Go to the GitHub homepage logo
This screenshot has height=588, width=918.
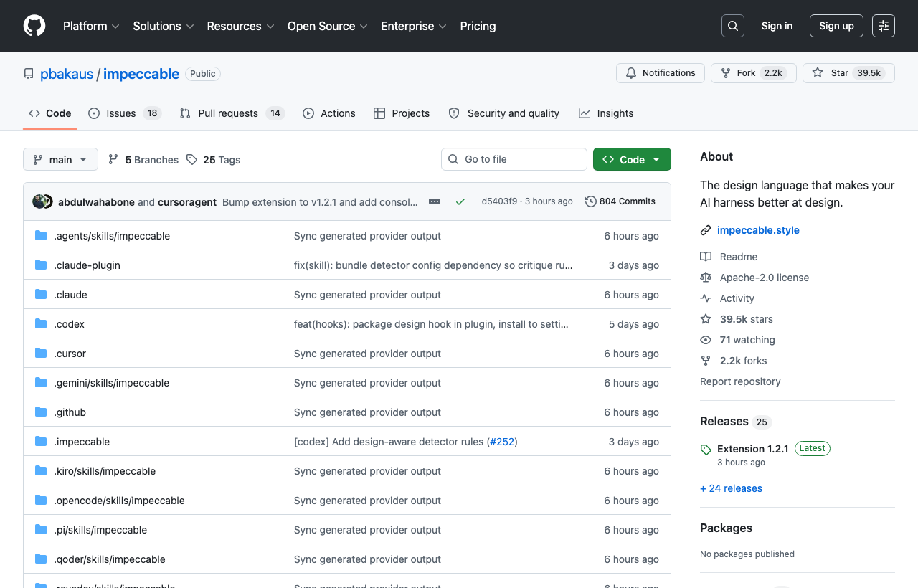pyautogui.click(x=34, y=26)
